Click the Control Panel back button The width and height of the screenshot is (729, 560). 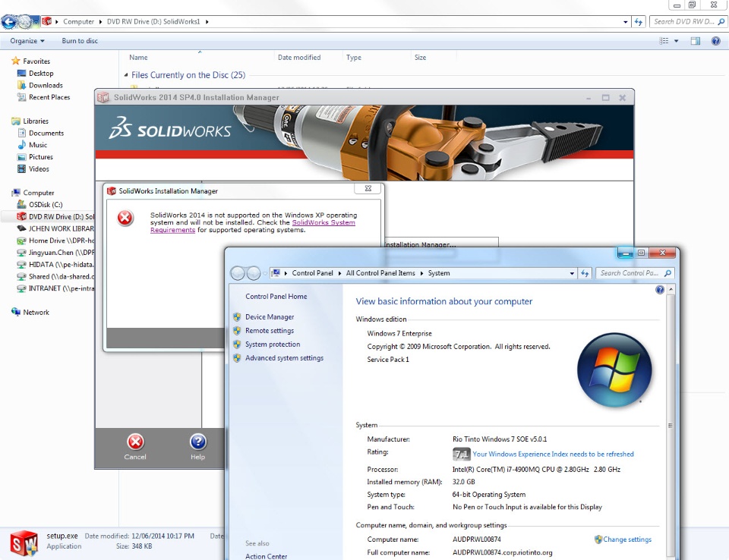tap(238, 273)
